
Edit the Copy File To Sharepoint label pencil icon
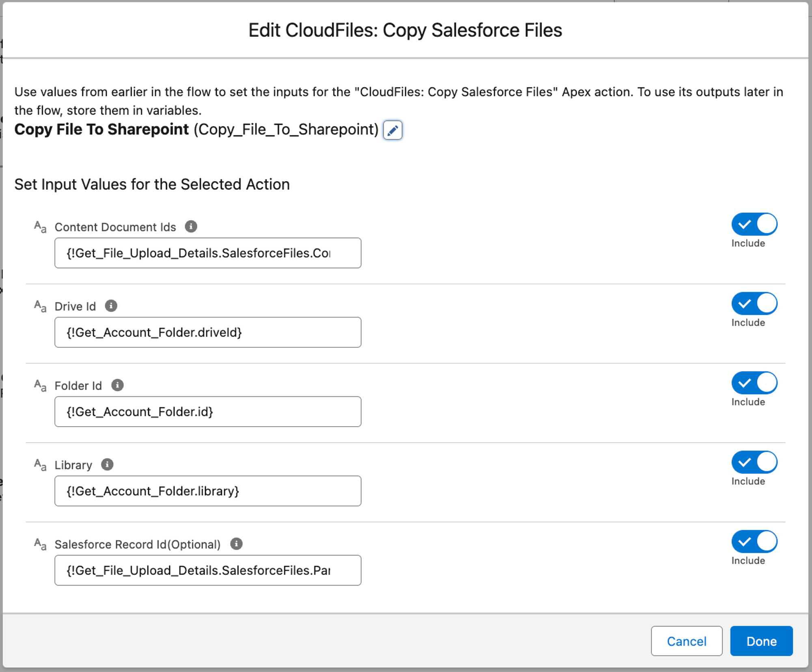(393, 130)
